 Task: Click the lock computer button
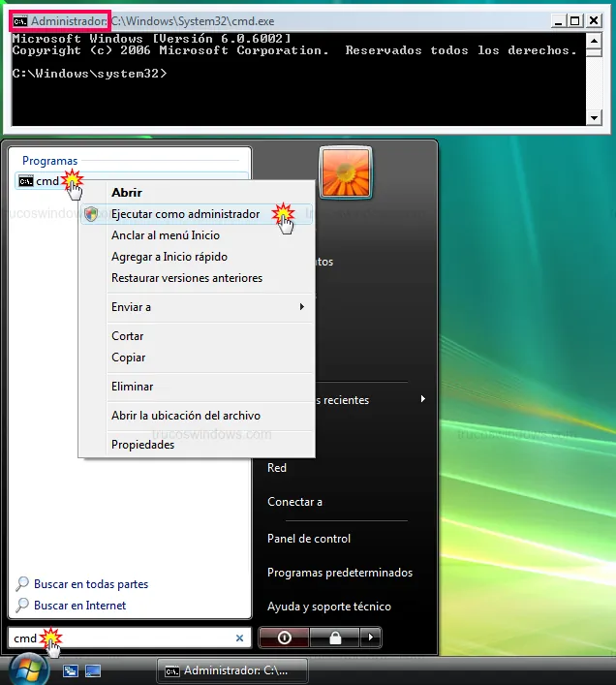point(333,638)
